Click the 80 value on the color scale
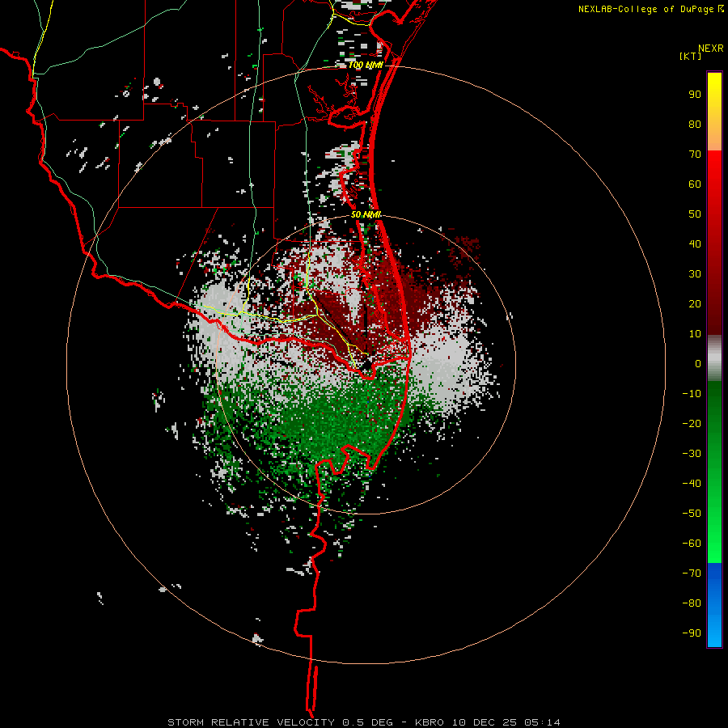This screenshot has width=728, height=728. click(x=695, y=125)
